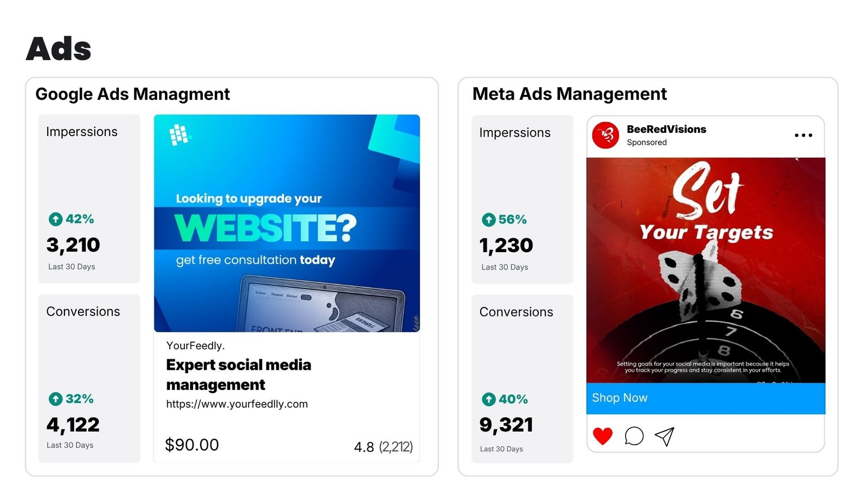Viewport: 868px width, 488px height.
Task: Click the green up arrow beside 42%
Action: tap(55, 219)
